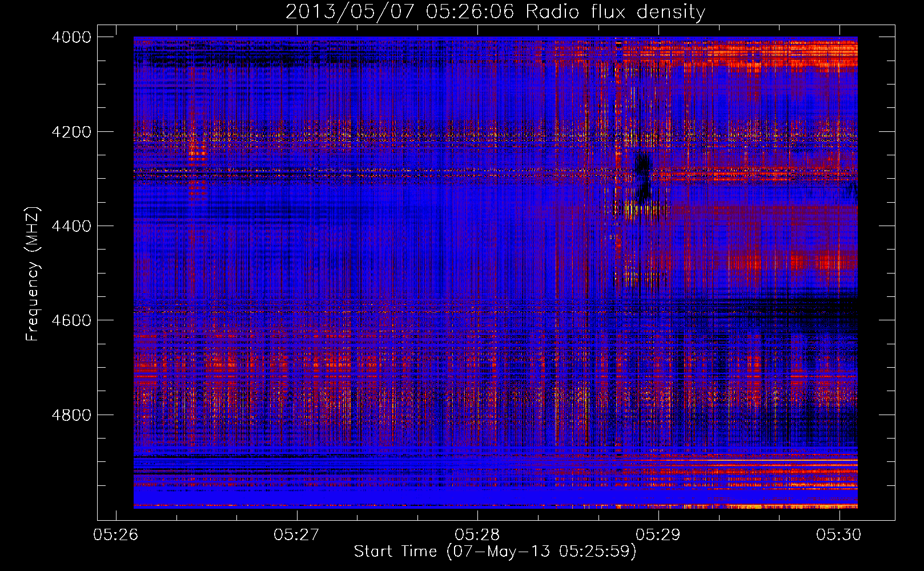Click the 'Start Time (07-May-13 05:25:59)' x-axis label
The height and width of the screenshot is (571, 924).
click(x=495, y=552)
